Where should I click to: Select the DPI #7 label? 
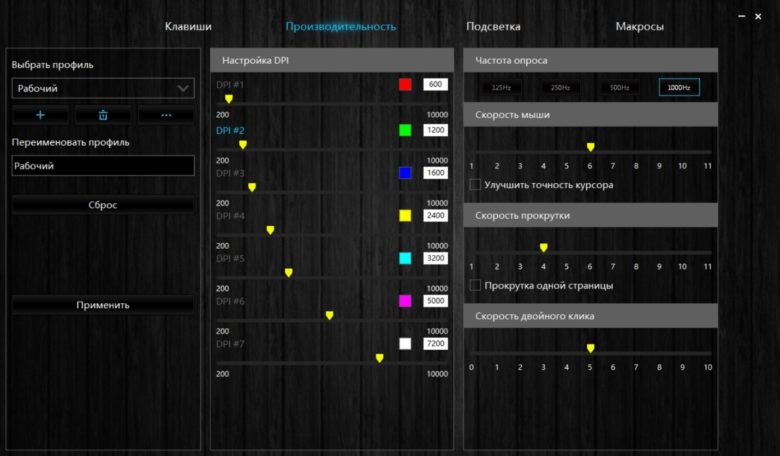tap(230, 345)
